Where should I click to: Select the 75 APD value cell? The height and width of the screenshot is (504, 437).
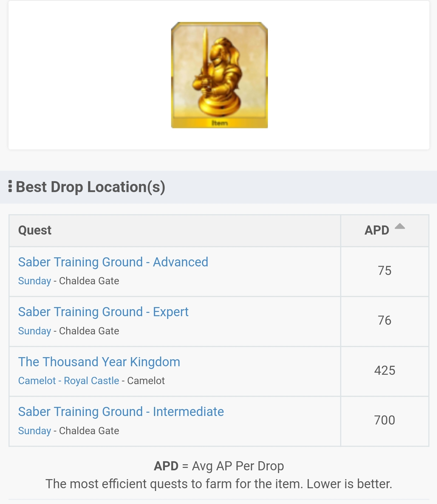point(384,271)
